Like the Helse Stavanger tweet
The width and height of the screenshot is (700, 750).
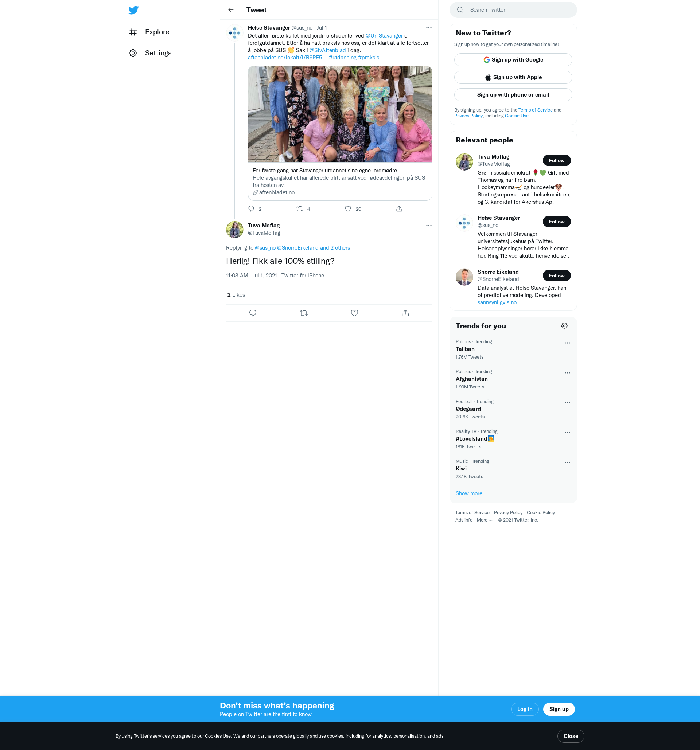348,208
